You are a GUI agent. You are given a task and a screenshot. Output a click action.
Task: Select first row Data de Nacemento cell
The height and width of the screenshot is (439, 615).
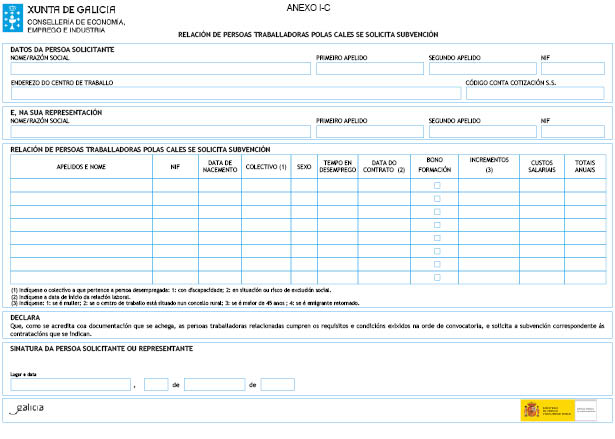[219, 186]
